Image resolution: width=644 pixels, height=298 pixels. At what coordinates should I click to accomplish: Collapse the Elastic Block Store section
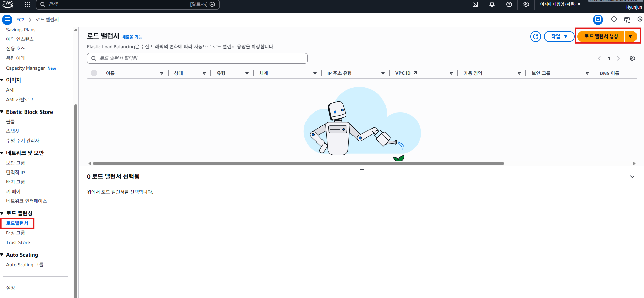pyautogui.click(x=2, y=112)
